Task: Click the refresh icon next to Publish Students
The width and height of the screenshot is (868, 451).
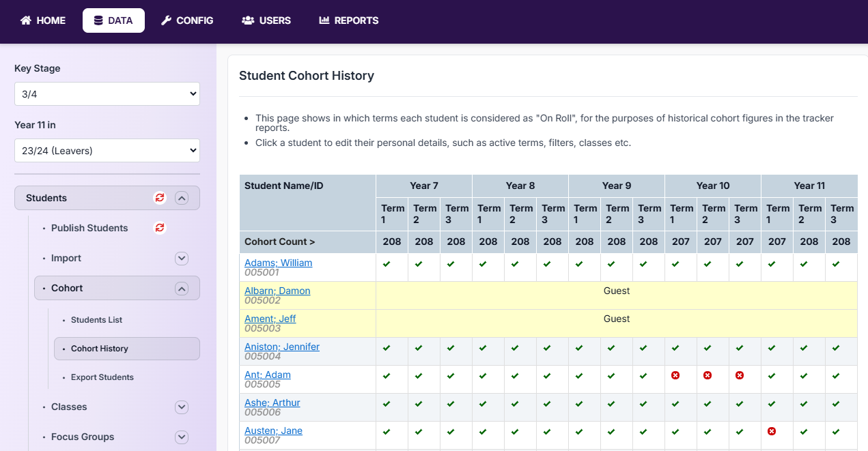Action: point(160,228)
